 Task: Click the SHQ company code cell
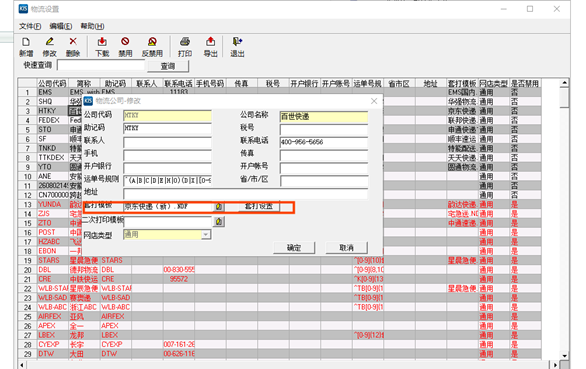tap(52, 101)
